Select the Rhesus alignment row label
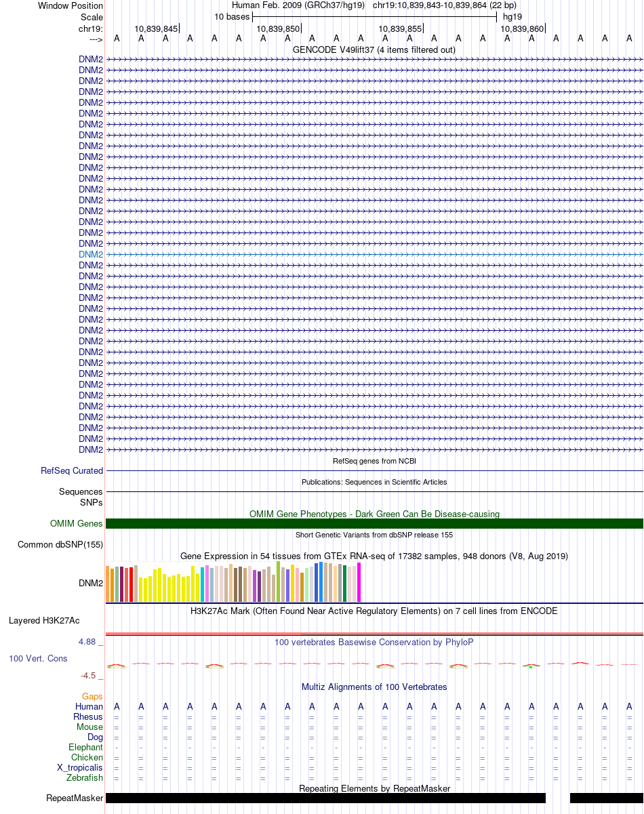The width and height of the screenshot is (644, 814). point(88,716)
